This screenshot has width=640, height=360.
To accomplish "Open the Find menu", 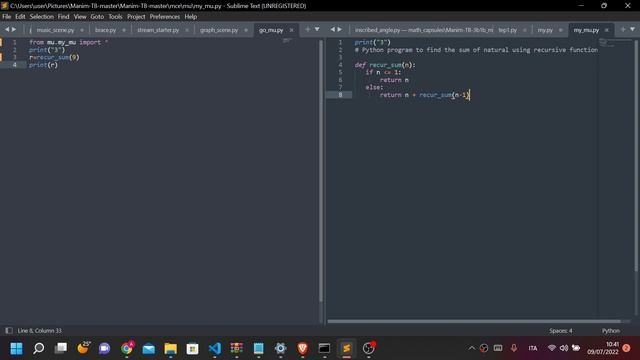I will (63, 17).
